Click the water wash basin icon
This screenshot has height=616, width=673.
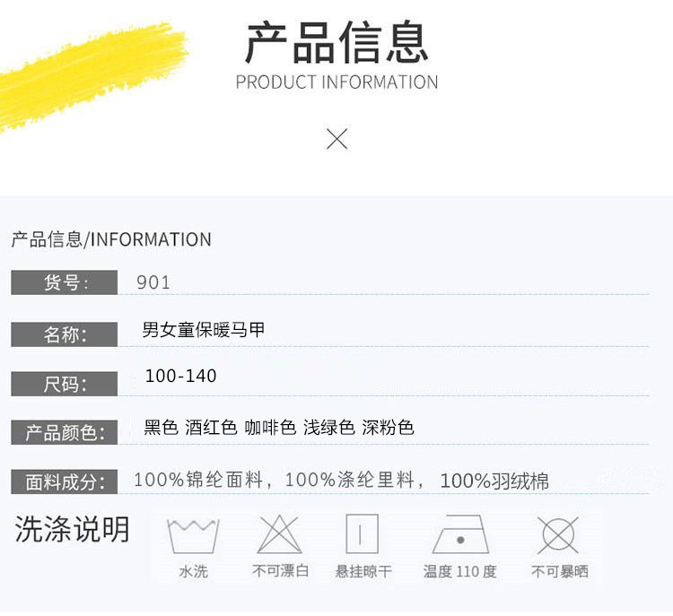click(x=193, y=536)
